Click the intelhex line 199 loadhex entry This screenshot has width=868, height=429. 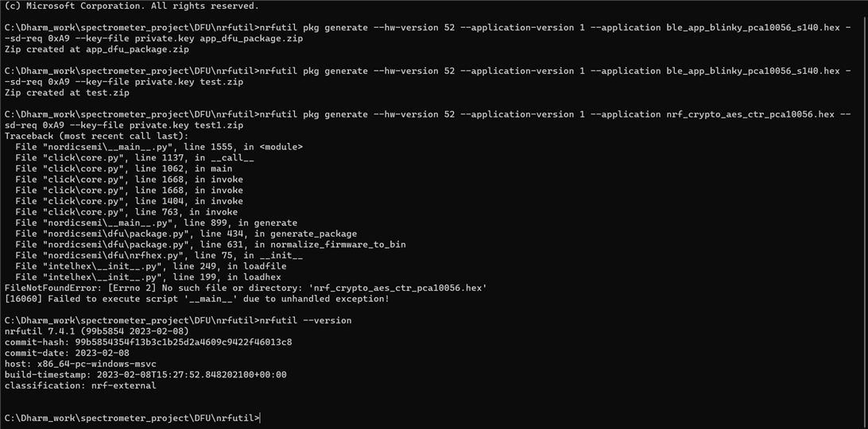[149, 277]
